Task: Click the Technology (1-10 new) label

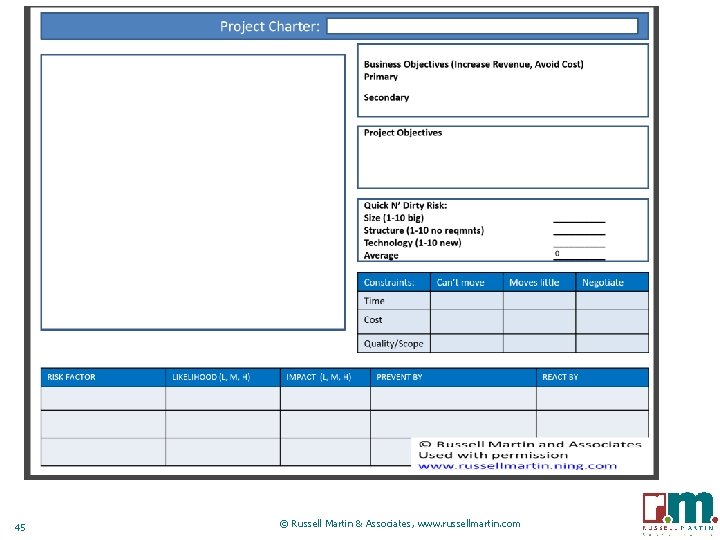Action: (x=412, y=243)
